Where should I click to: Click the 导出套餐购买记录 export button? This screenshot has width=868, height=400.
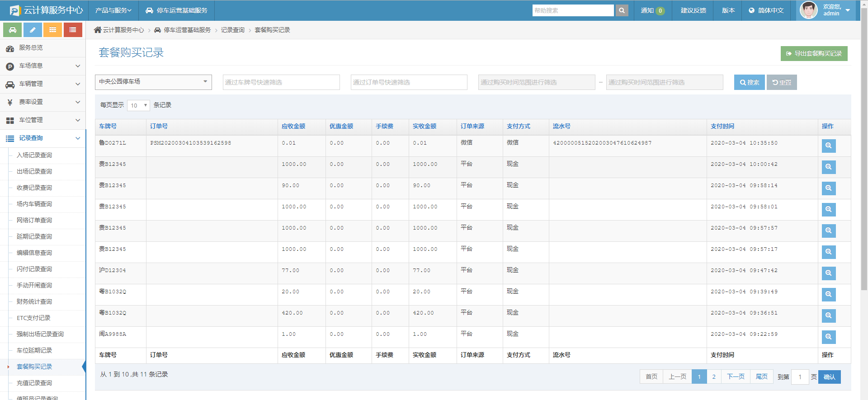point(814,53)
